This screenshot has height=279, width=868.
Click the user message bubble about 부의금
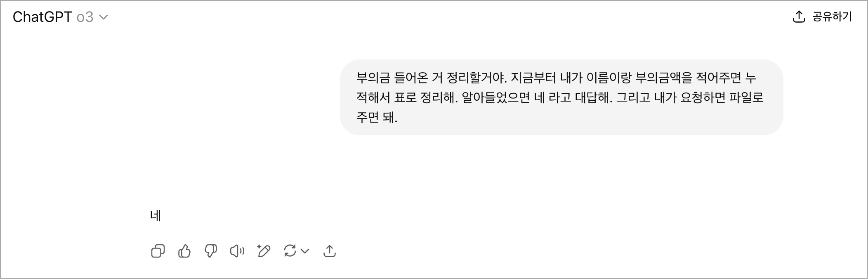[561, 97]
